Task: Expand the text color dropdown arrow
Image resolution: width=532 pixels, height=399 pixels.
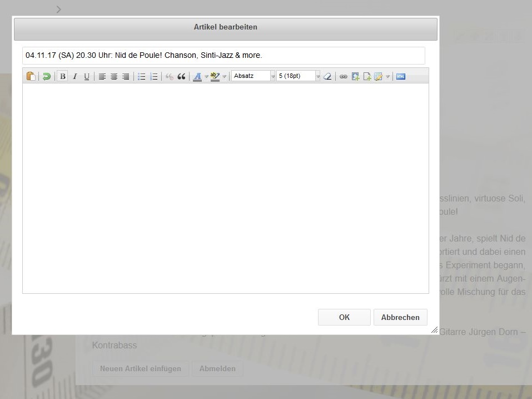Action: 206,77
